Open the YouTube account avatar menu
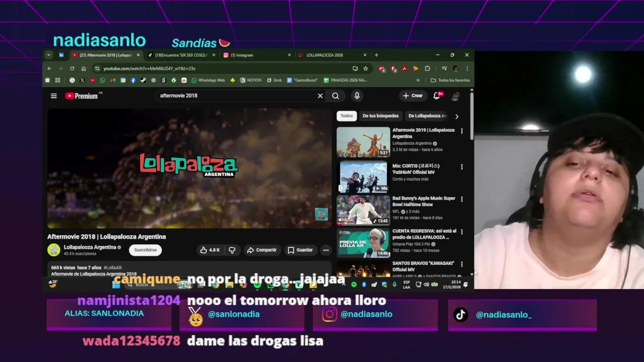The image size is (644, 362). point(455,96)
